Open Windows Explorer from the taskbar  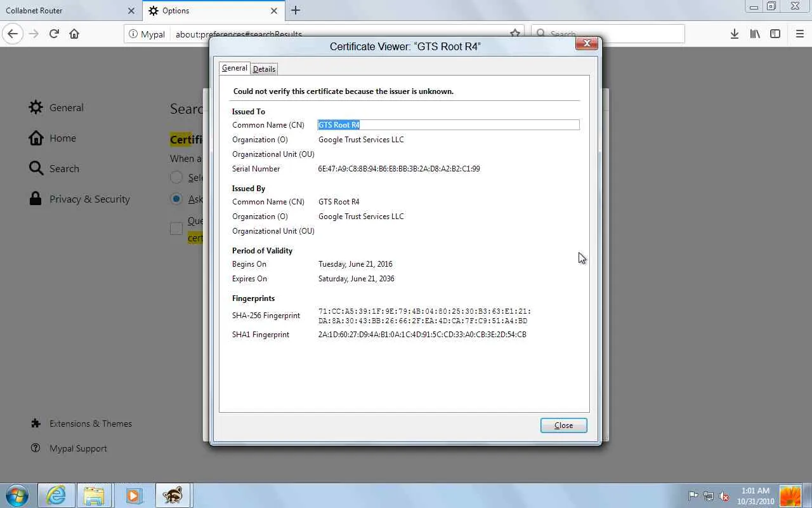pyautogui.click(x=94, y=495)
